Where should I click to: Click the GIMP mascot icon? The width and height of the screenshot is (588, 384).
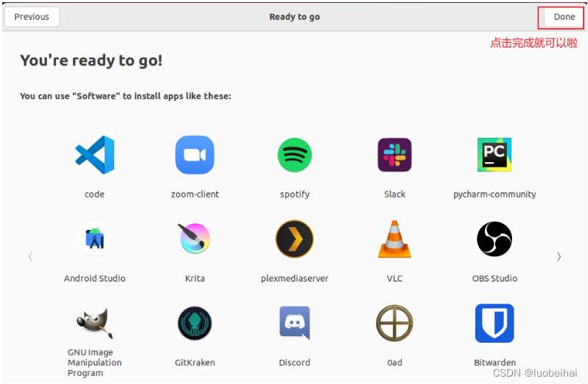[95, 323]
